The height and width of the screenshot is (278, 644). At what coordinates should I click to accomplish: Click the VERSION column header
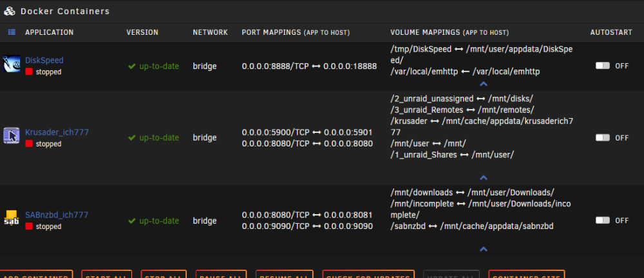pos(142,32)
